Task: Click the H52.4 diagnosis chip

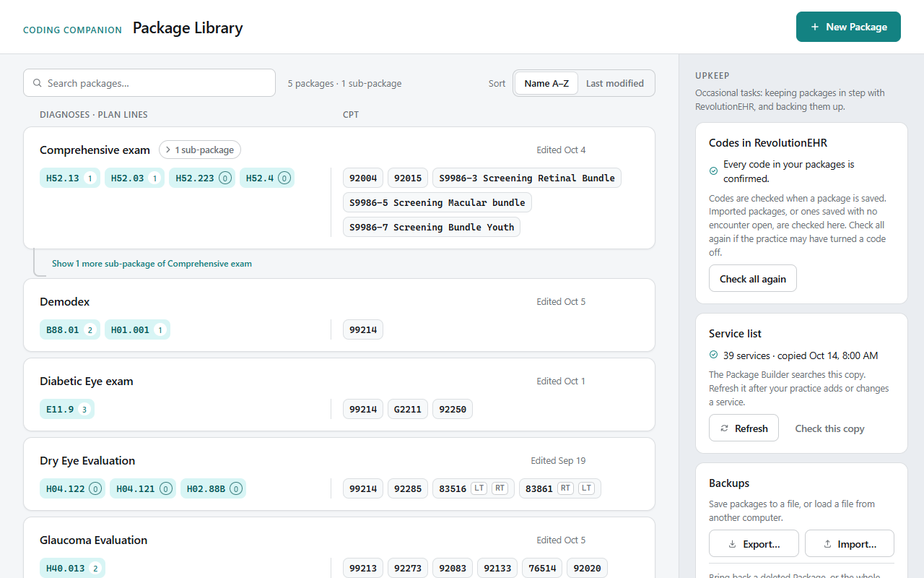Action: click(267, 178)
